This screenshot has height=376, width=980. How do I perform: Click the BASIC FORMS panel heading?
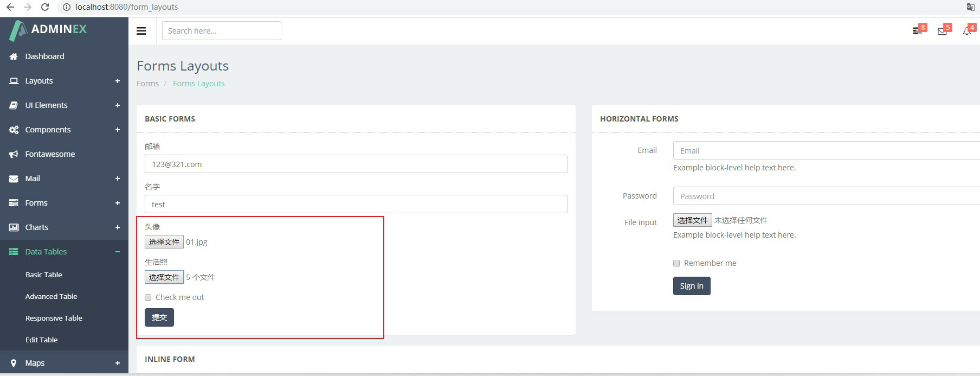tap(170, 119)
